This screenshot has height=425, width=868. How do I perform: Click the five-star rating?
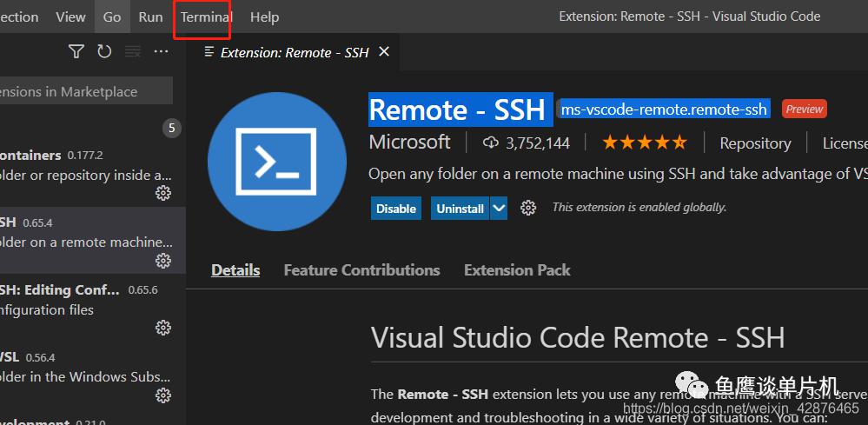(645, 143)
